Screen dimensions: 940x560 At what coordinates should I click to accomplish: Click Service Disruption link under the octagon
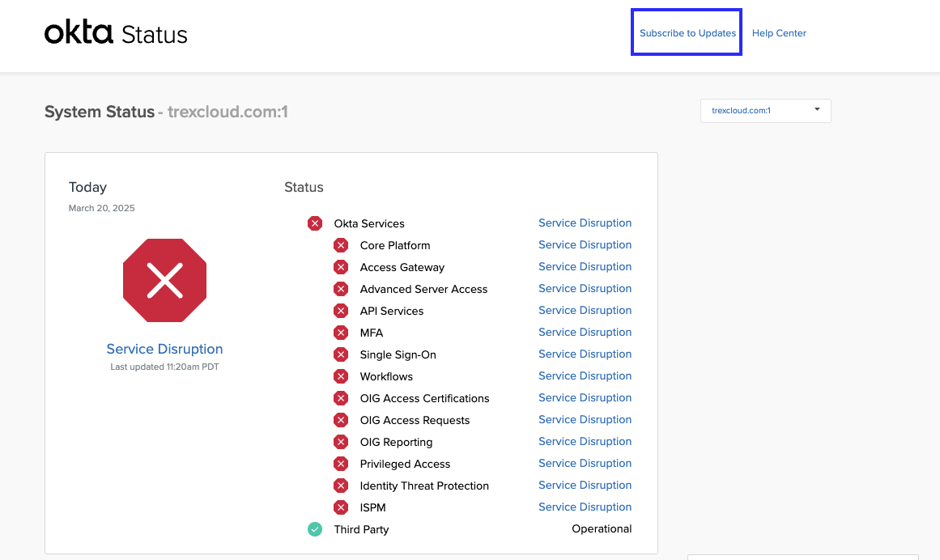click(x=165, y=349)
